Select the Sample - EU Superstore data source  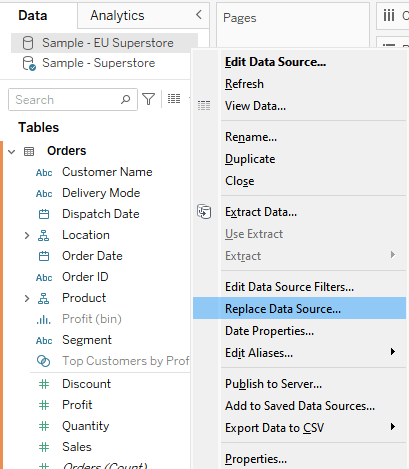(104, 43)
